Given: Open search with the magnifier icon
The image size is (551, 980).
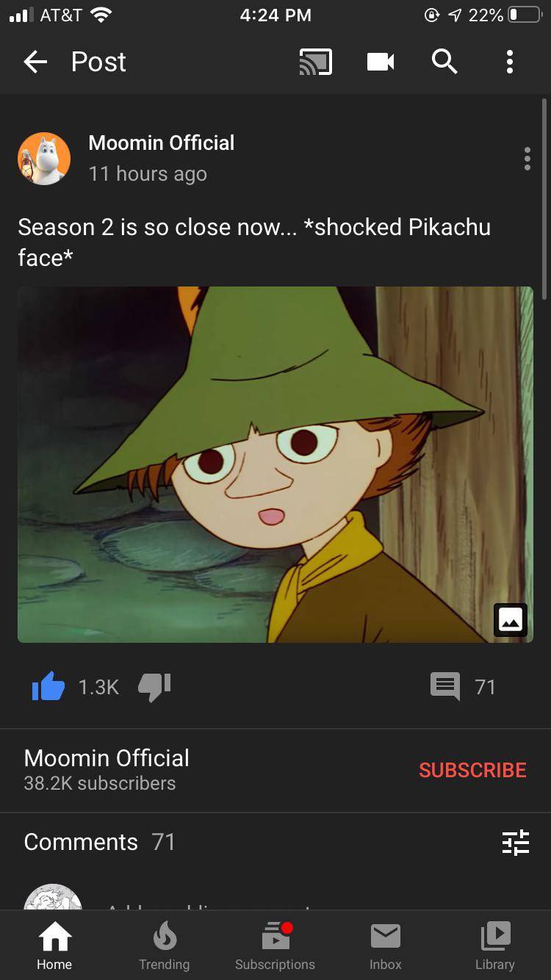Looking at the screenshot, I should (x=444, y=62).
